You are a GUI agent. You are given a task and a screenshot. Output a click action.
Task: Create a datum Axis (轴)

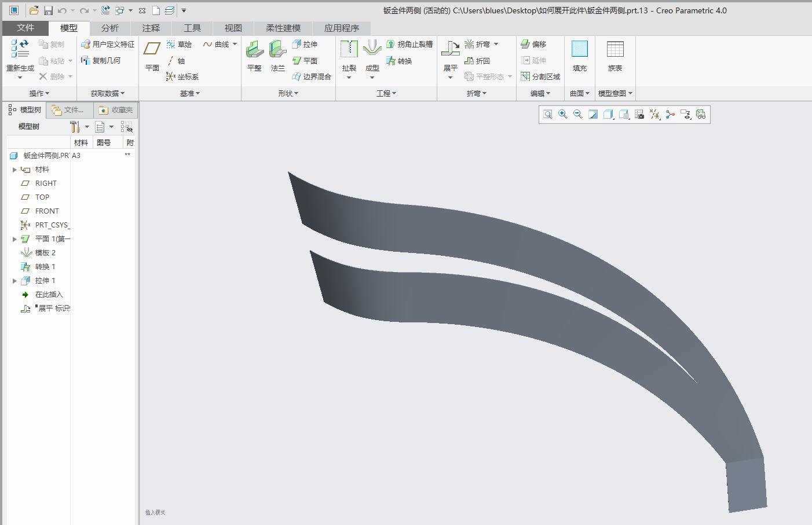(176, 61)
